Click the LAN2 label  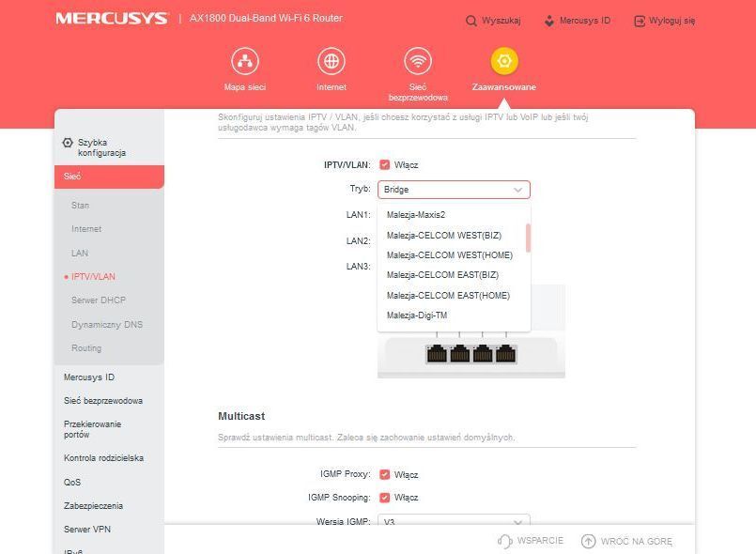point(358,241)
